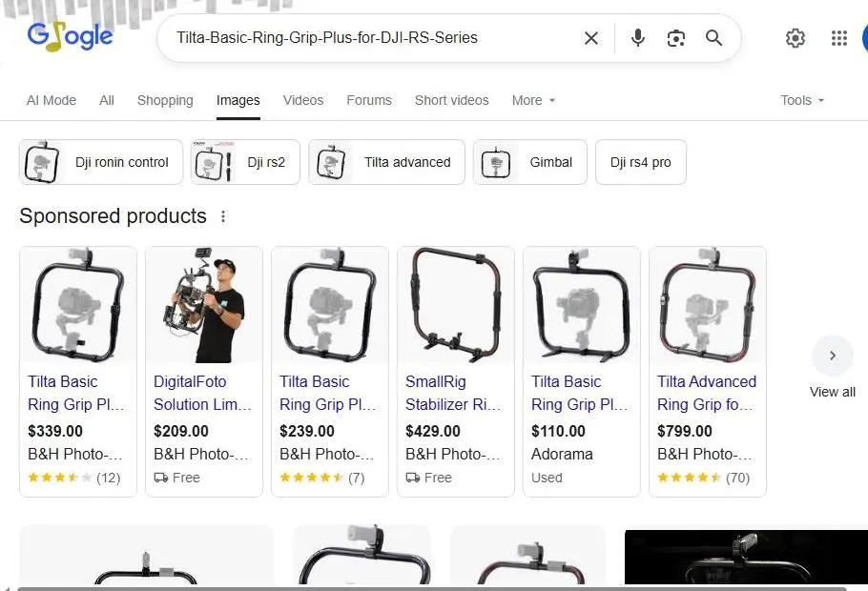The width and height of the screenshot is (868, 591).
Task: Click the Google logo to return home
Action: pyautogui.click(x=69, y=36)
